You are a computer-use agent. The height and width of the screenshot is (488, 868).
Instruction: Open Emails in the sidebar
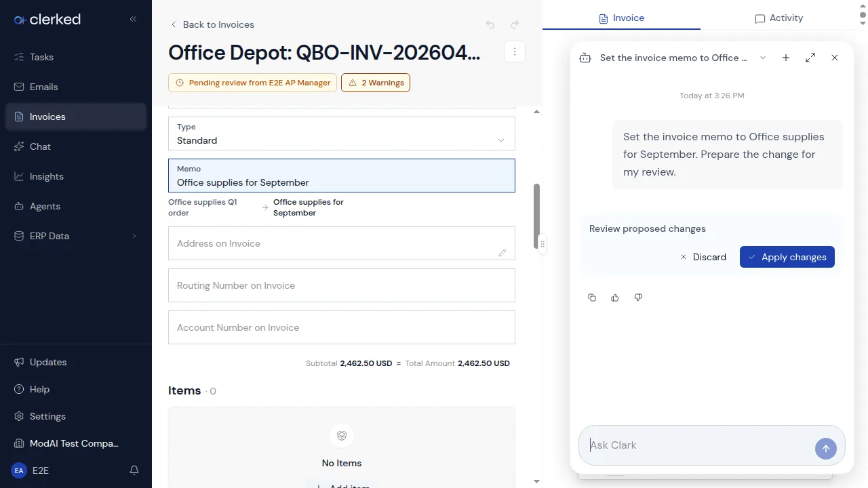coord(76,87)
